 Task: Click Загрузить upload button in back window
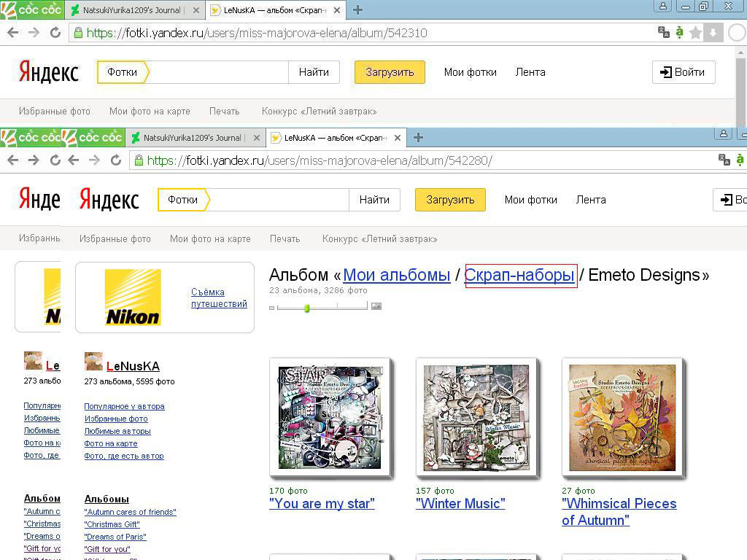(390, 72)
